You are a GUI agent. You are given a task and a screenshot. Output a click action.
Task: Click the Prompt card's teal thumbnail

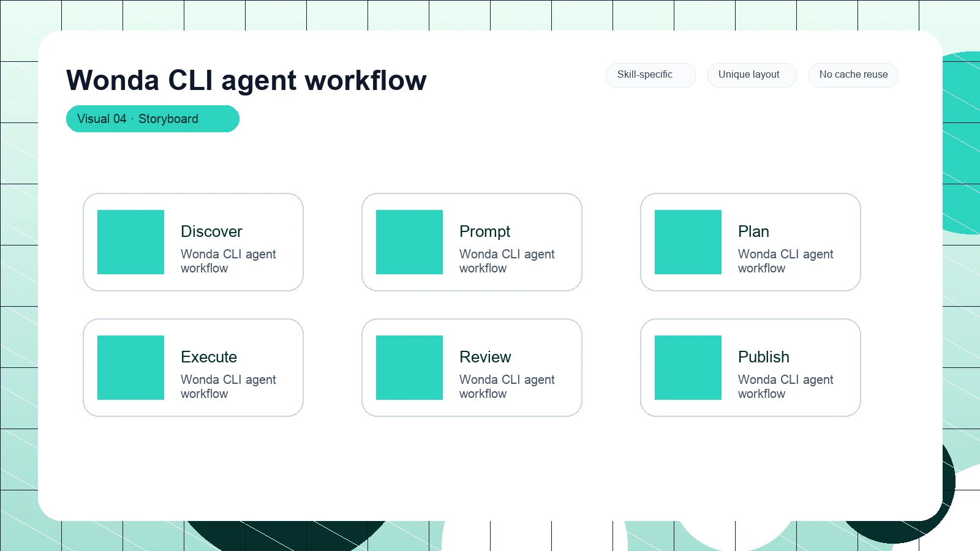[409, 242]
